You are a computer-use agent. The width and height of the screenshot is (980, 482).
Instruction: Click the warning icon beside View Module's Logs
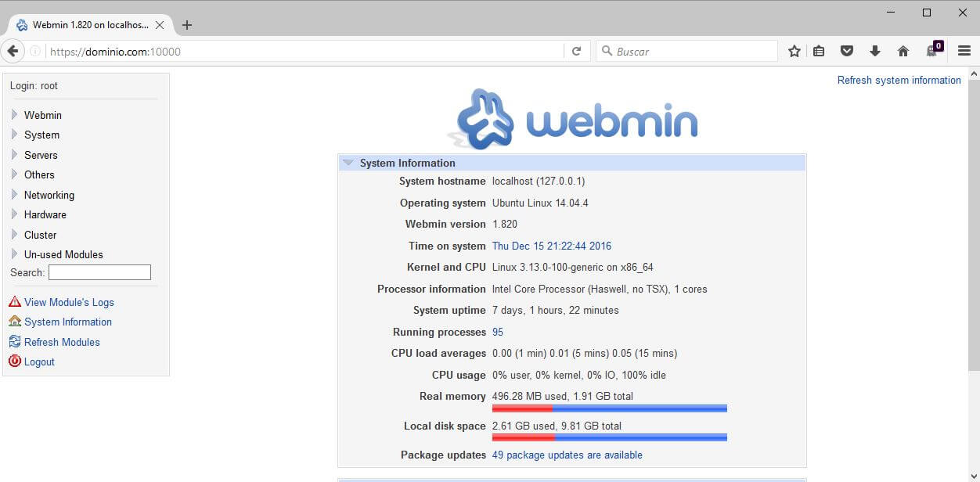pyautogui.click(x=15, y=301)
